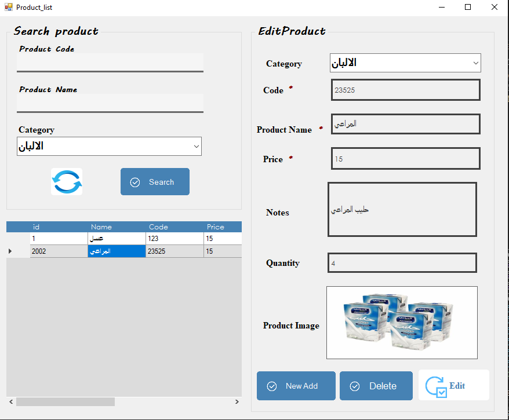Click the Product_list title bar icon

click(8, 7)
